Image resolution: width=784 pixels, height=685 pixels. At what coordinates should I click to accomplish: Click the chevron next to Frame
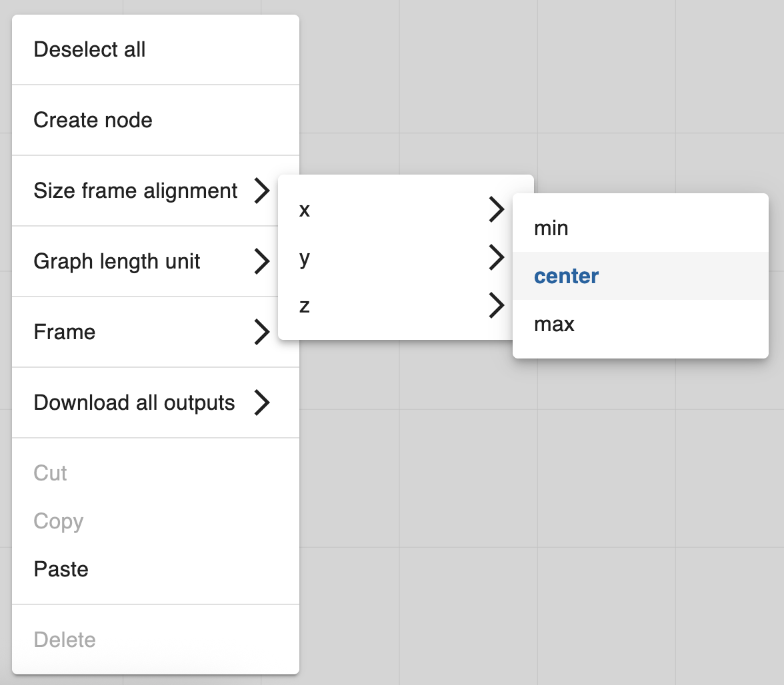coord(263,333)
